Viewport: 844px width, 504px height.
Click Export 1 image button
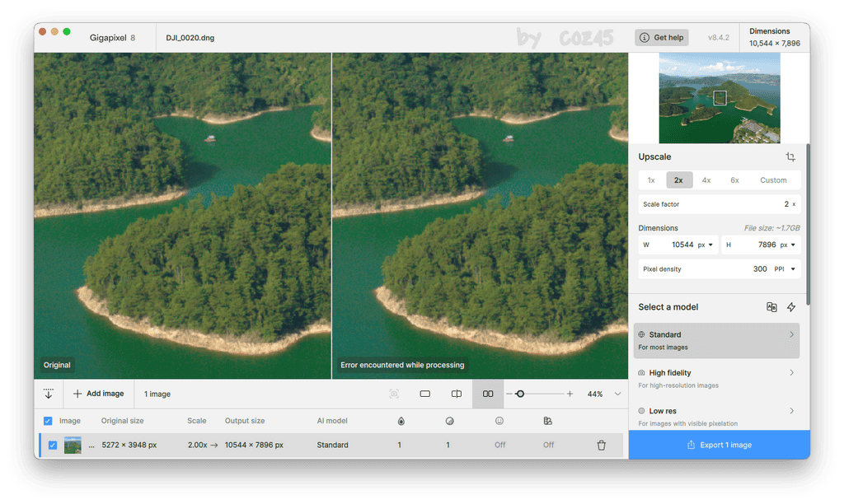pyautogui.click(x=719, y=445)
